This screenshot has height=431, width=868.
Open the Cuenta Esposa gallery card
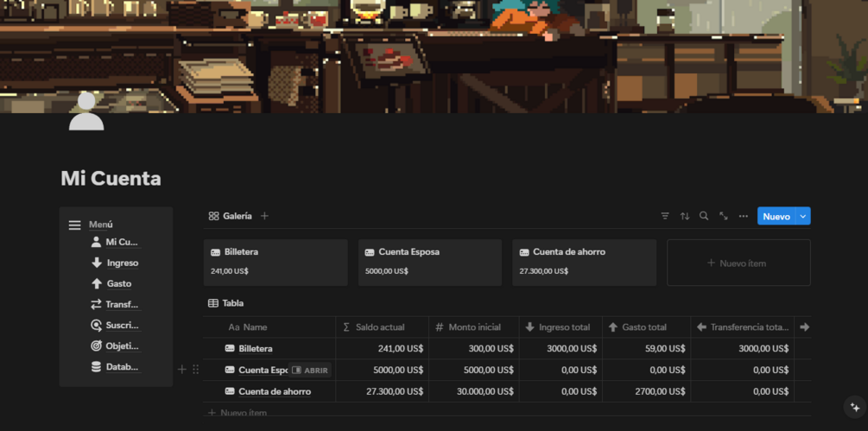tap(430, 263)
